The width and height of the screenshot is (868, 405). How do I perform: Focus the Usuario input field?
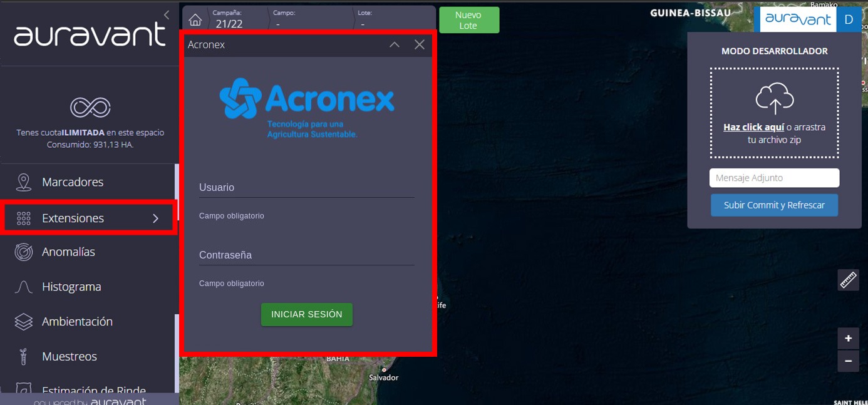(x=307, y=188)
